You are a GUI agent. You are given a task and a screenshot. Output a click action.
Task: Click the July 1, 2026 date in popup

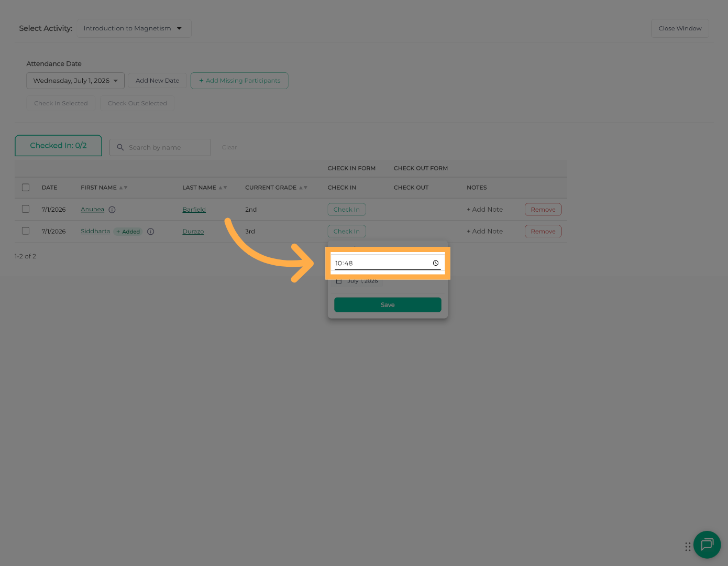click(x=362, y=281)
